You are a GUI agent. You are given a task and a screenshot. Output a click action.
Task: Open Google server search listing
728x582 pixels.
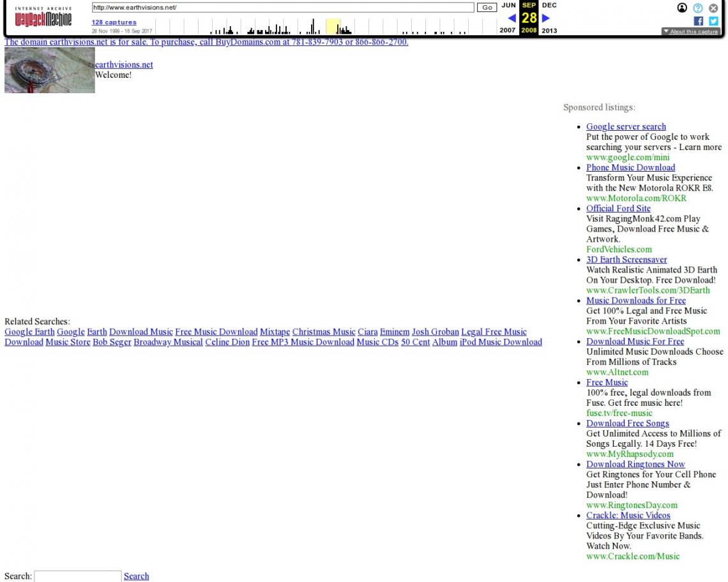click(x=626, y=127)
